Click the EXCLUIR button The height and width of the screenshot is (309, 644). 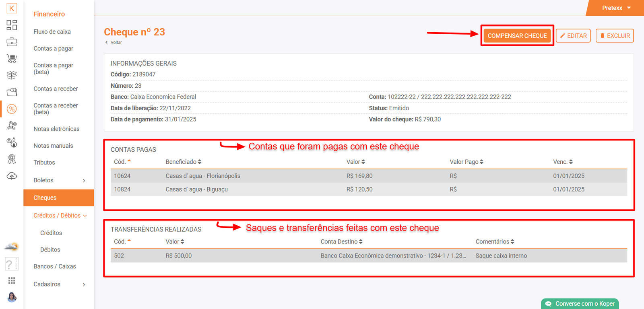[x=615, y=36]
